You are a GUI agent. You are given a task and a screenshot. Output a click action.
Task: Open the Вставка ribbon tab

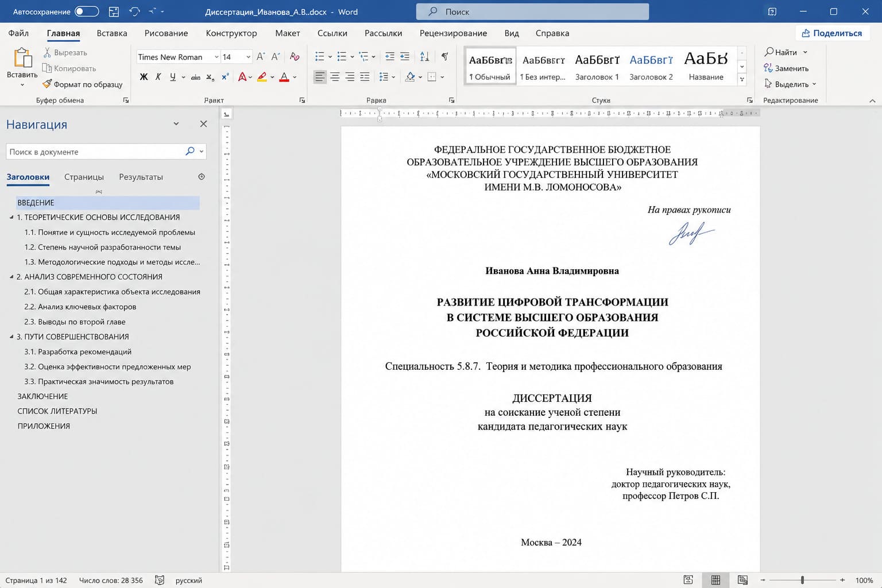pos(112,33)
